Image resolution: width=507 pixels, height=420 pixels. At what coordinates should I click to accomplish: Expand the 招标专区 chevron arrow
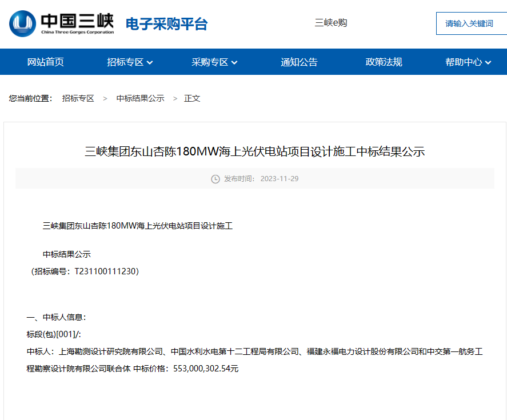[150, 62]
